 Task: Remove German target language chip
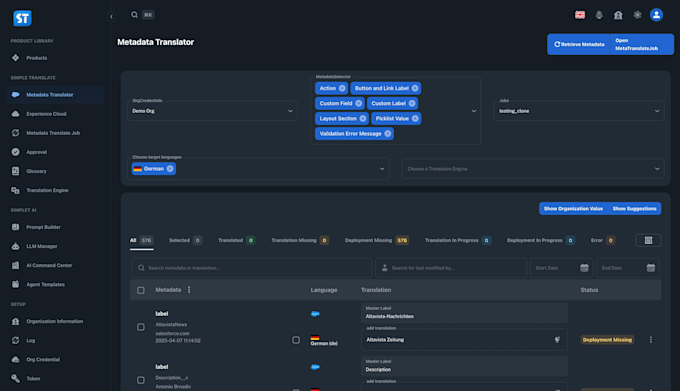[170, 169]
